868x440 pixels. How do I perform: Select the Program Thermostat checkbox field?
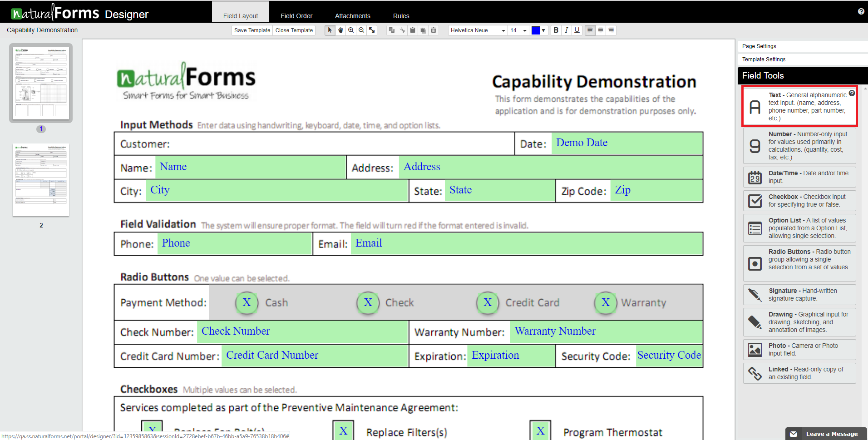(541, 430)
